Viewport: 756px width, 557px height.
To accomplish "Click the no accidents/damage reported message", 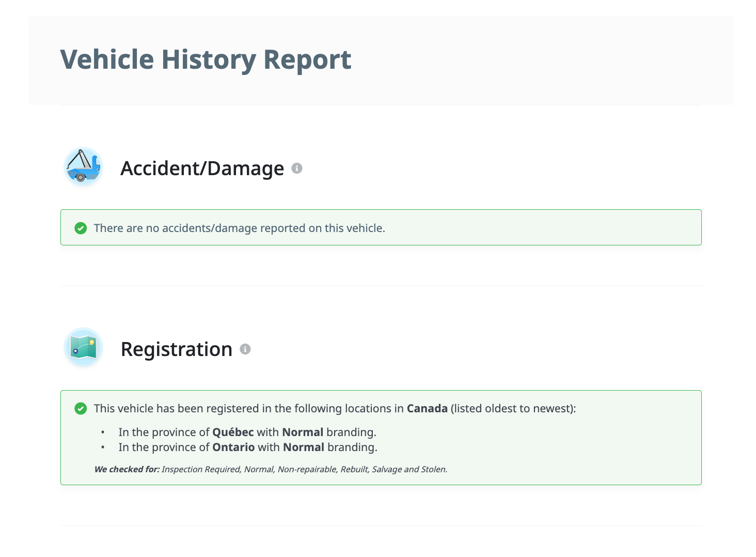I will click(240, 228).
